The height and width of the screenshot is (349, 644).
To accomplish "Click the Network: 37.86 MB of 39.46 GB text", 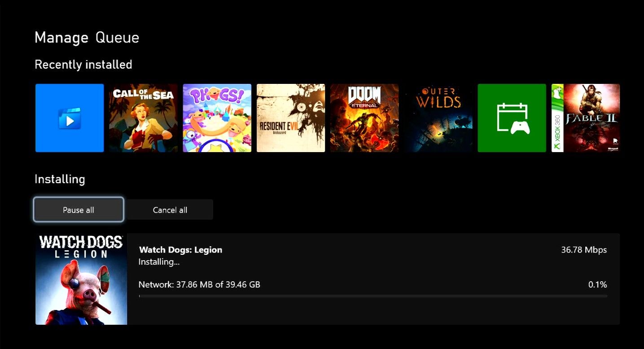I will tap(199, 284).
